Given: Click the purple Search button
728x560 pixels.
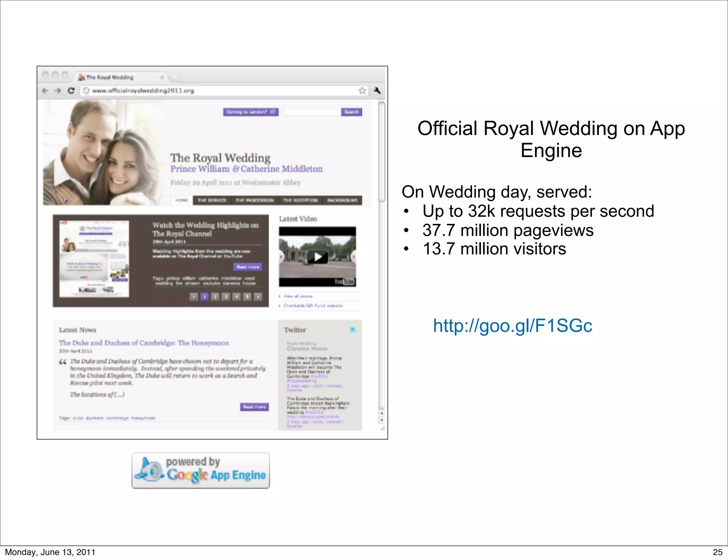Looking at the screenshot, I should pyautogui.click(x=352, y=112).
